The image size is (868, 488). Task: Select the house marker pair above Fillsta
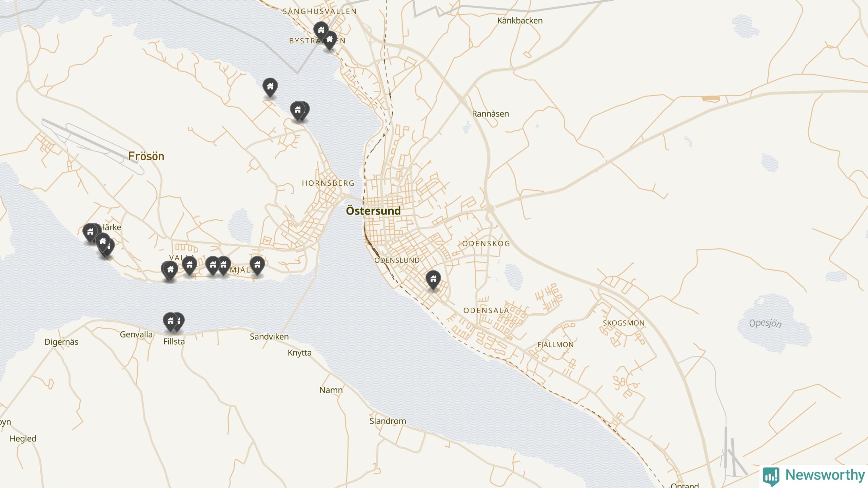click(x=173, y=322)
